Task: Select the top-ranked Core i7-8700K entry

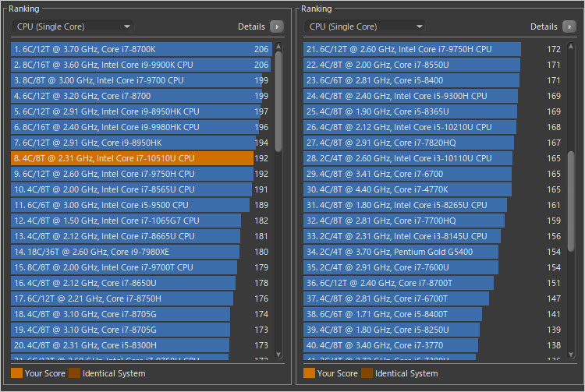Action: pos(133,49)
